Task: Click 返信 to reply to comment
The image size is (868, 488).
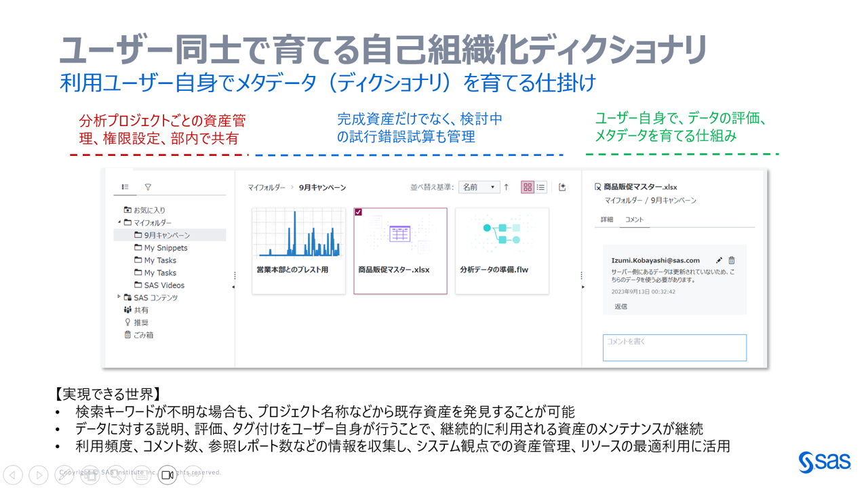Action: click(x=620, y=306)
